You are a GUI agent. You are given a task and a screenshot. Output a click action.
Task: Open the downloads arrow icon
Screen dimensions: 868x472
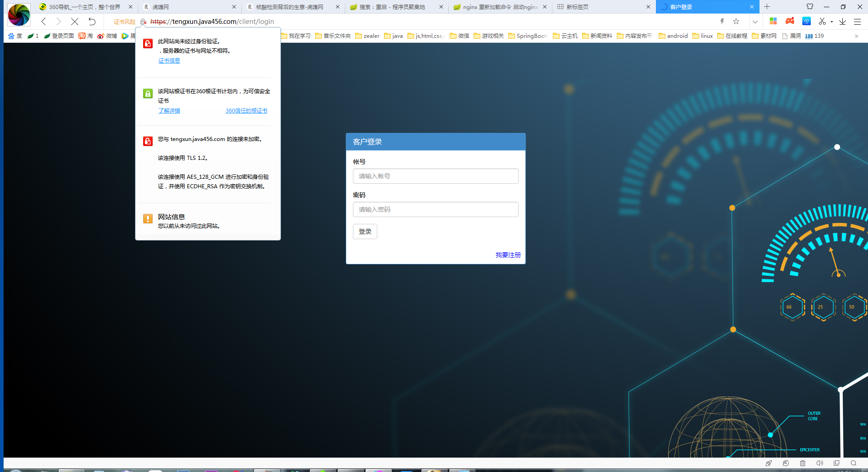842,21
